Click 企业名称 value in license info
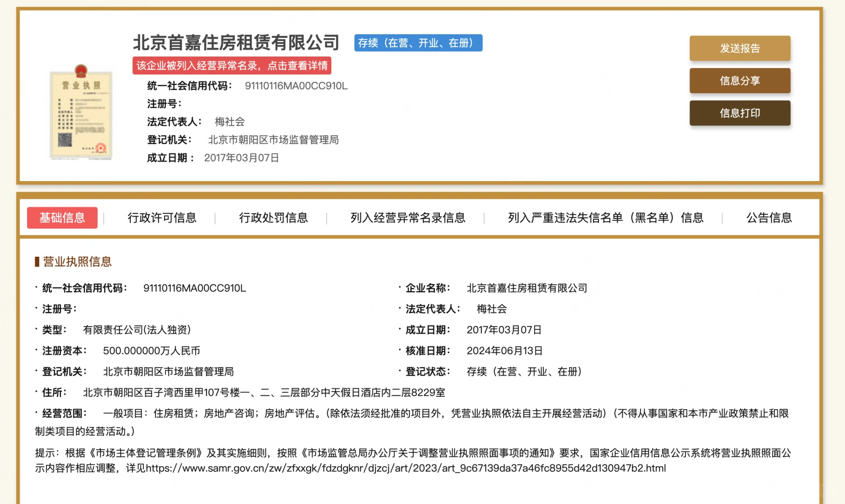845x504 pixels. click(x=527, y=288)
